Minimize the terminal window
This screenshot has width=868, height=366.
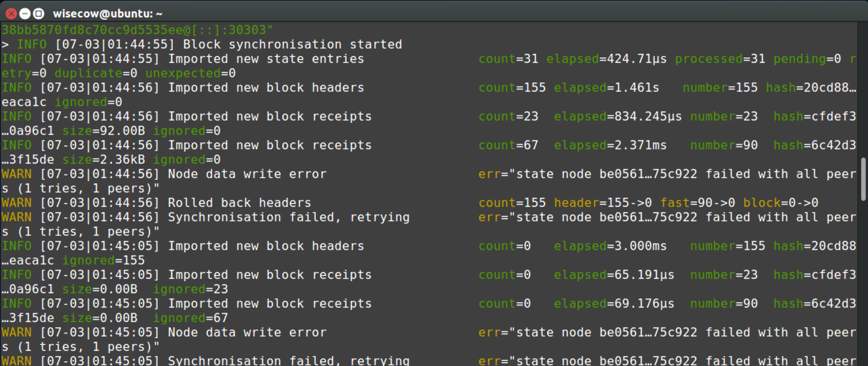pyautogui.click(x=25, y=14)
